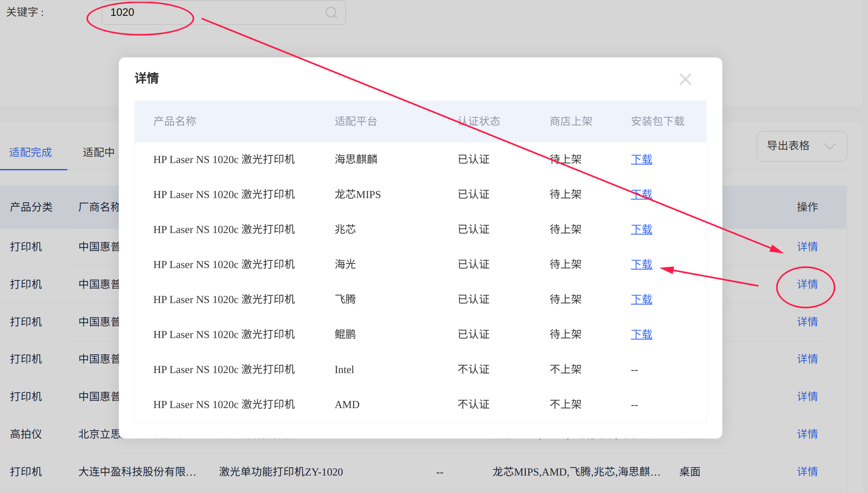
Task: Click the 产品名称 column header in dialog
Action: click(x=175, y=121)
